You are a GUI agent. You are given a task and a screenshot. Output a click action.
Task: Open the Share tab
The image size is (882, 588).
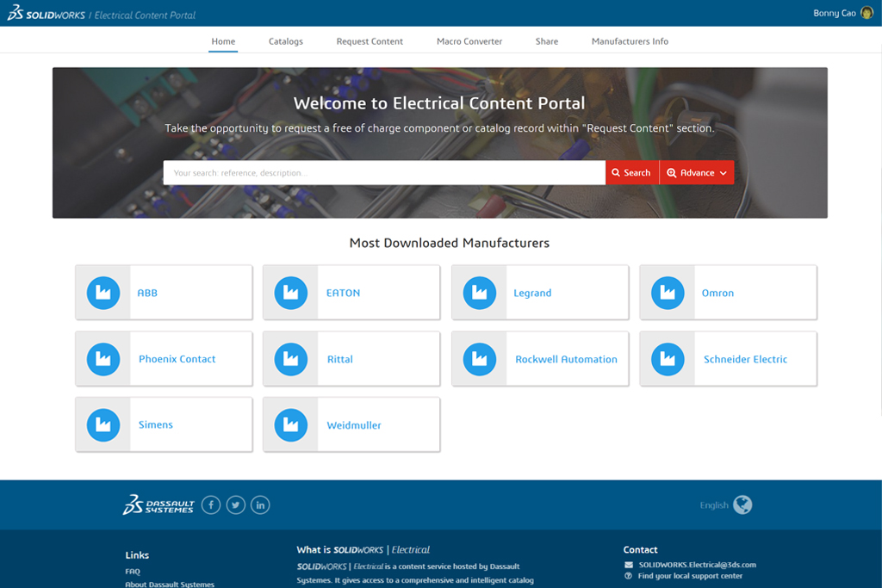(x=547, y=41)
